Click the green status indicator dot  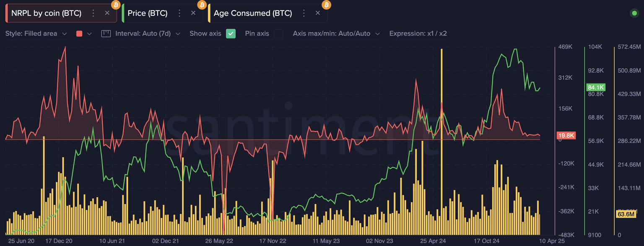coord(634,13)
